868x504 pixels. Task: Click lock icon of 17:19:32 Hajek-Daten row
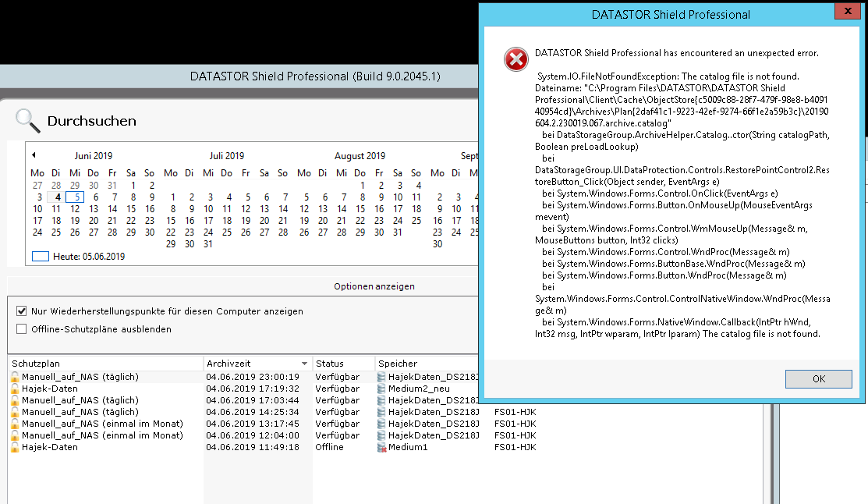[15, 389]
